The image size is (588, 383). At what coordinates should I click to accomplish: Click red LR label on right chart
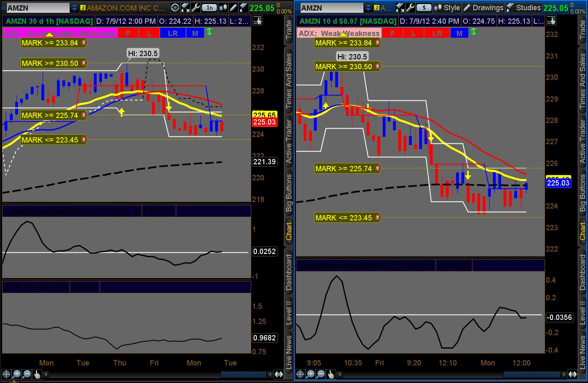[x=437, y=33]
